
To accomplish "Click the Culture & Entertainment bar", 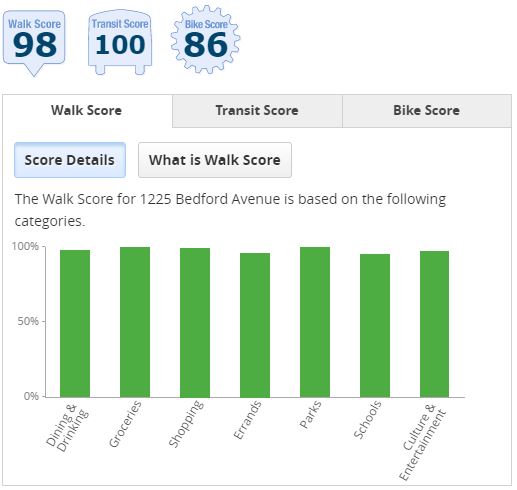I will tap(434, 324).
